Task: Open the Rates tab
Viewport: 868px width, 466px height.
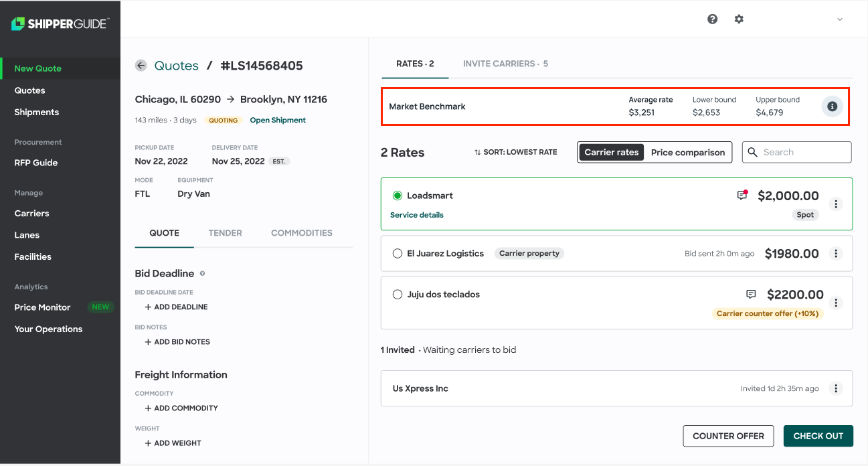Action: [415, 64]
